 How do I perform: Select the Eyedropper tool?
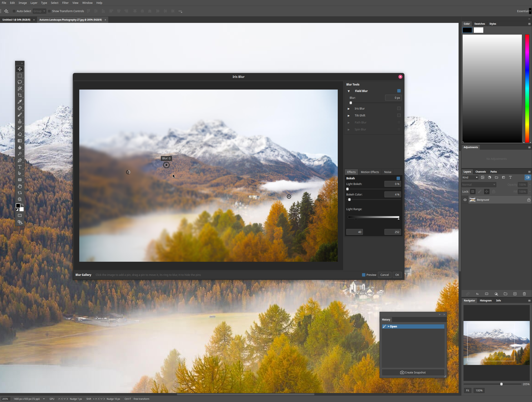coord(20,102)
